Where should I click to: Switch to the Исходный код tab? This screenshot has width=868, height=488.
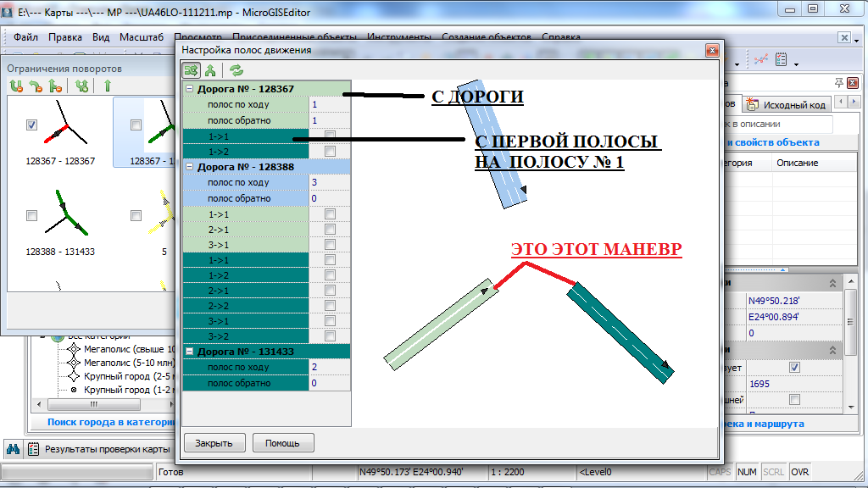pos(787,105)
